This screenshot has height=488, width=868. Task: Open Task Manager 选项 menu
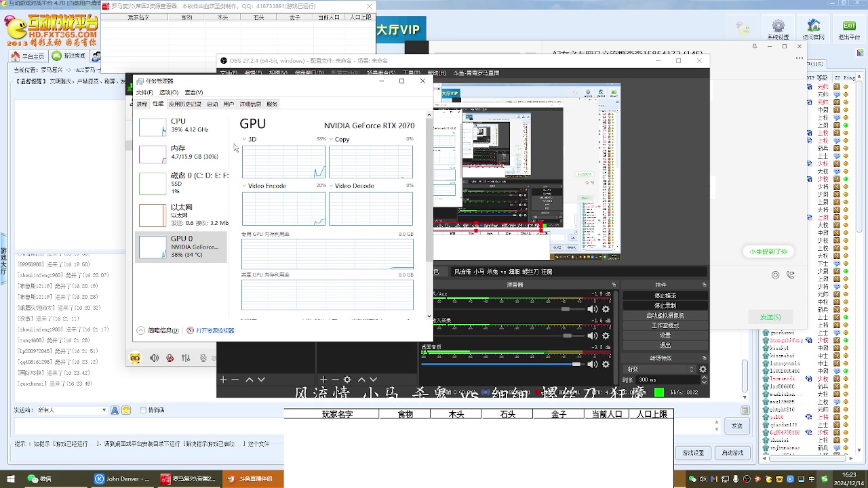point(168,92)
